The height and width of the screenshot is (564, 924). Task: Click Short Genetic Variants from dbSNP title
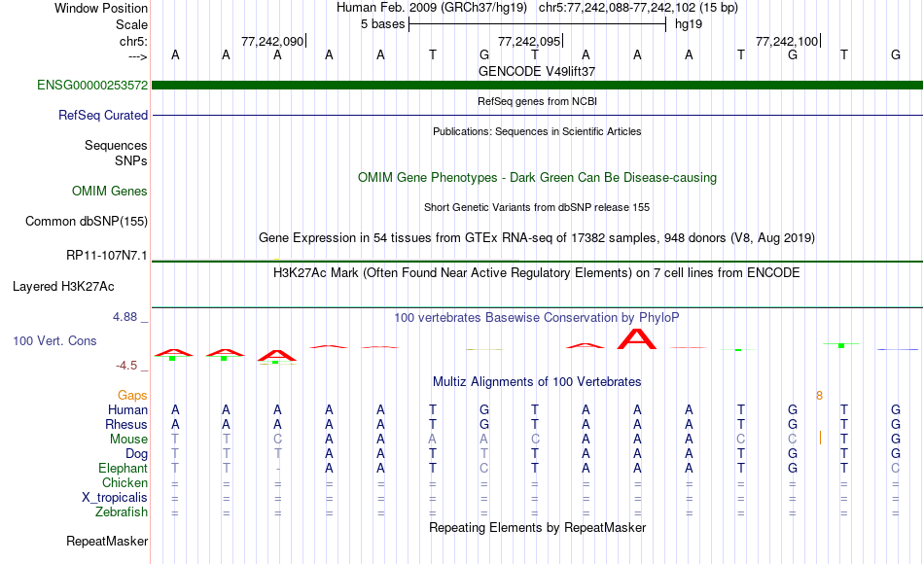[x=537, y=207]
